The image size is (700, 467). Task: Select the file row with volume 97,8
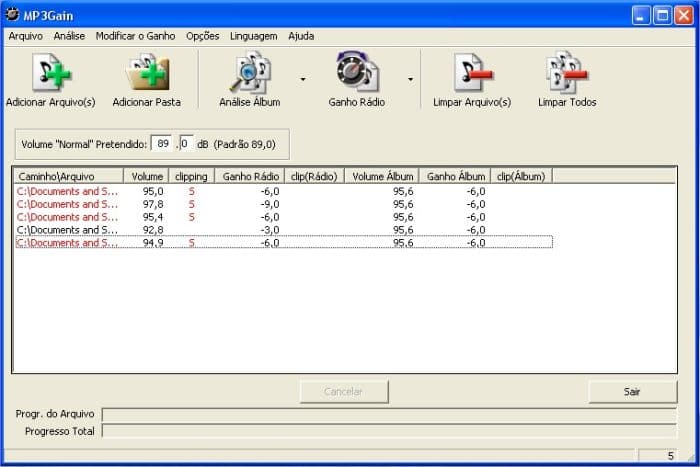[x=284, y=204]
